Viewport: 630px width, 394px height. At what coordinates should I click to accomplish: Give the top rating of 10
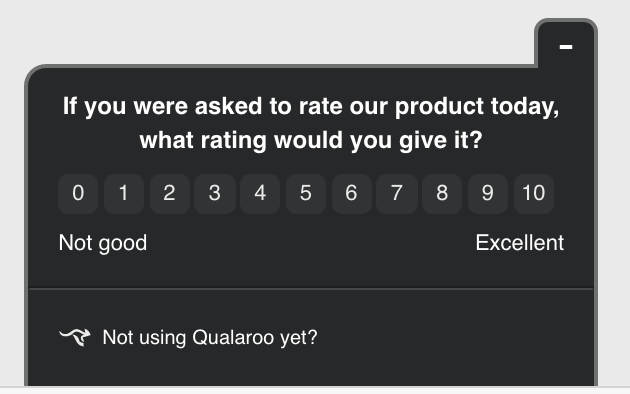pos(534,194)
